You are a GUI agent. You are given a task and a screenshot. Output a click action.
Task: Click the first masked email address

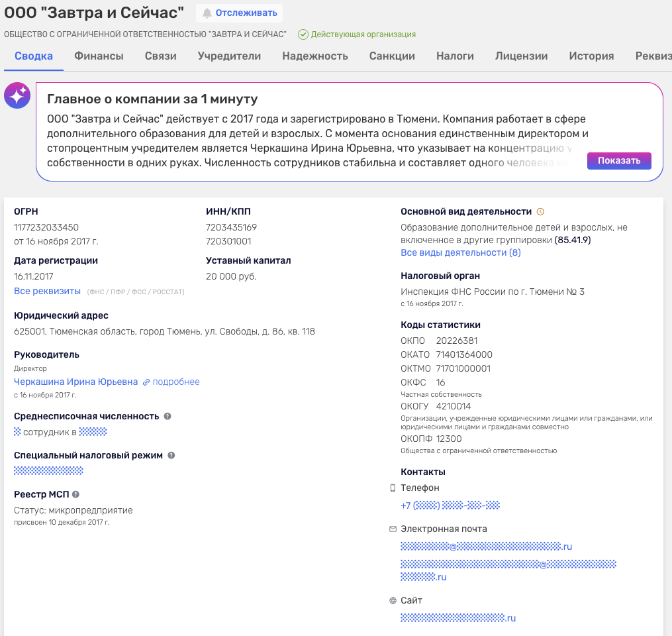coord(485,547)
